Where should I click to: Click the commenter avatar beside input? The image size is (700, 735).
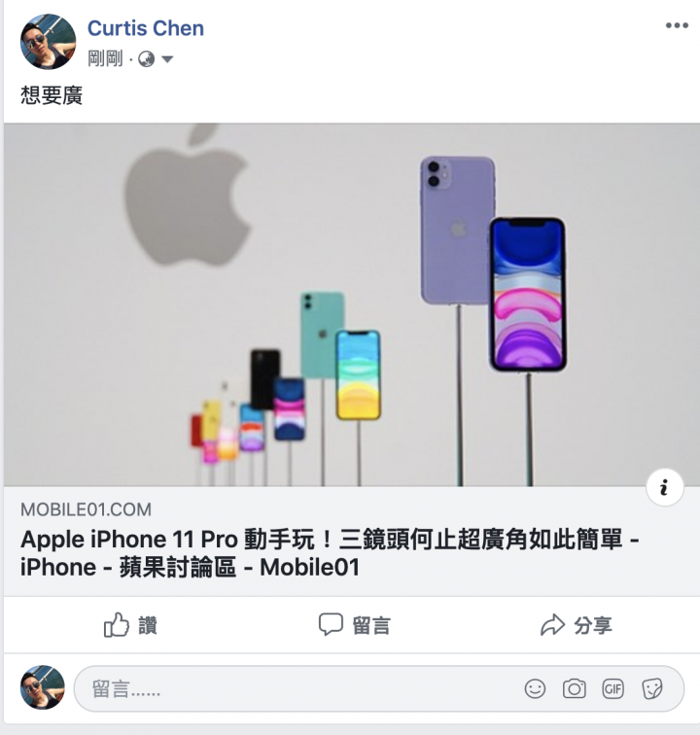[x=43, y=687]
